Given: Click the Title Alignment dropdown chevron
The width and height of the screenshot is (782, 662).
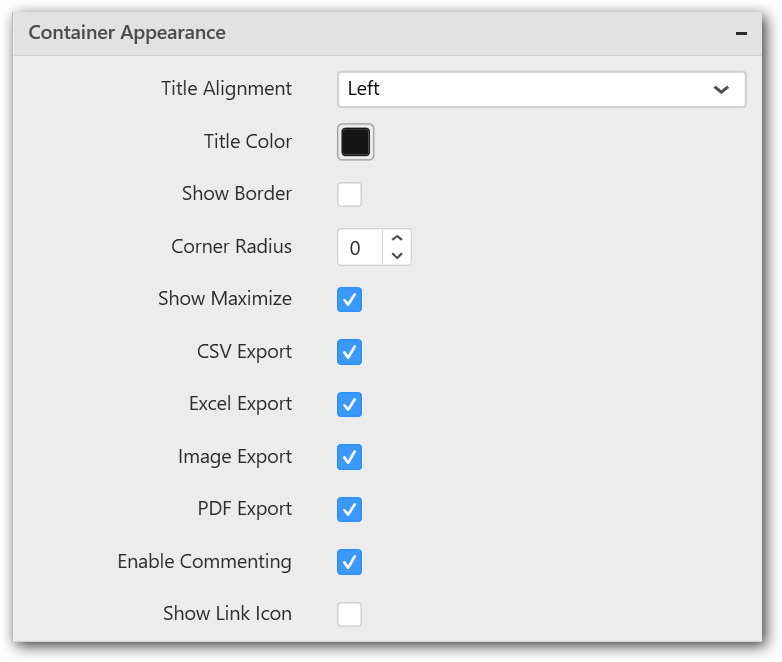Looking at the screenshot, I should [721, 89].
